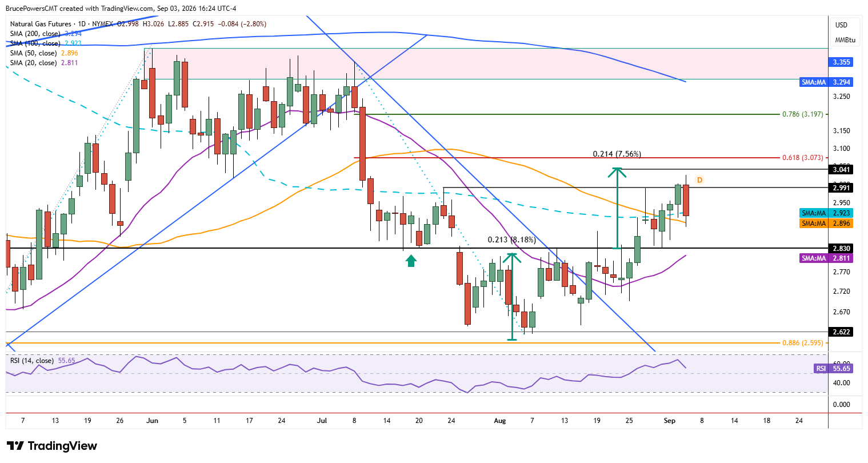Click the 0.786 (3.197) Fibonacci level label

pos(802,114)
